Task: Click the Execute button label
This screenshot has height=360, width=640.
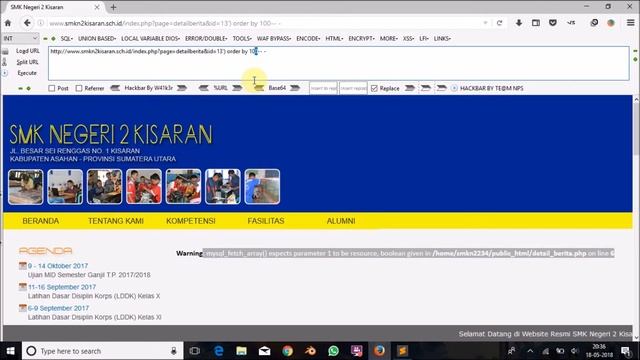Action: click(27, 73)
